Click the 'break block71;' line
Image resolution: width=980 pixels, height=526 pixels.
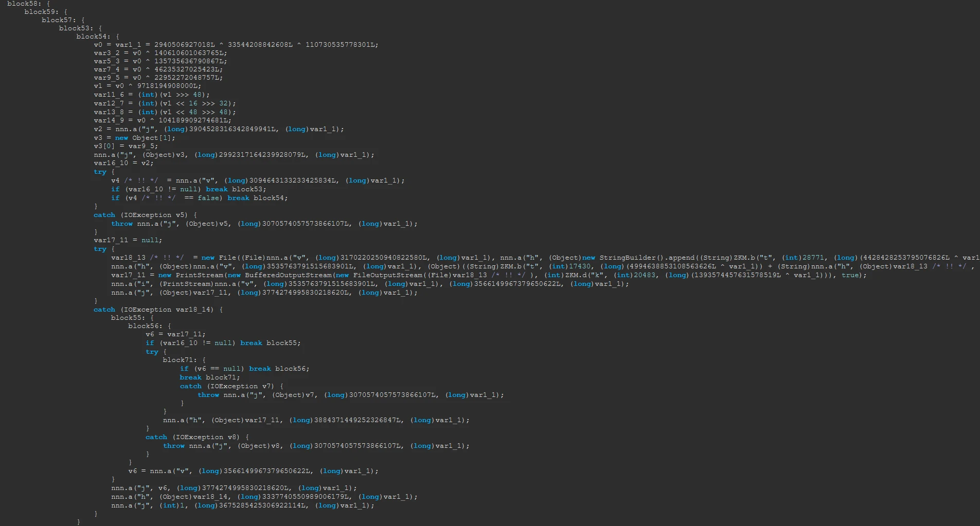point(210,377)
